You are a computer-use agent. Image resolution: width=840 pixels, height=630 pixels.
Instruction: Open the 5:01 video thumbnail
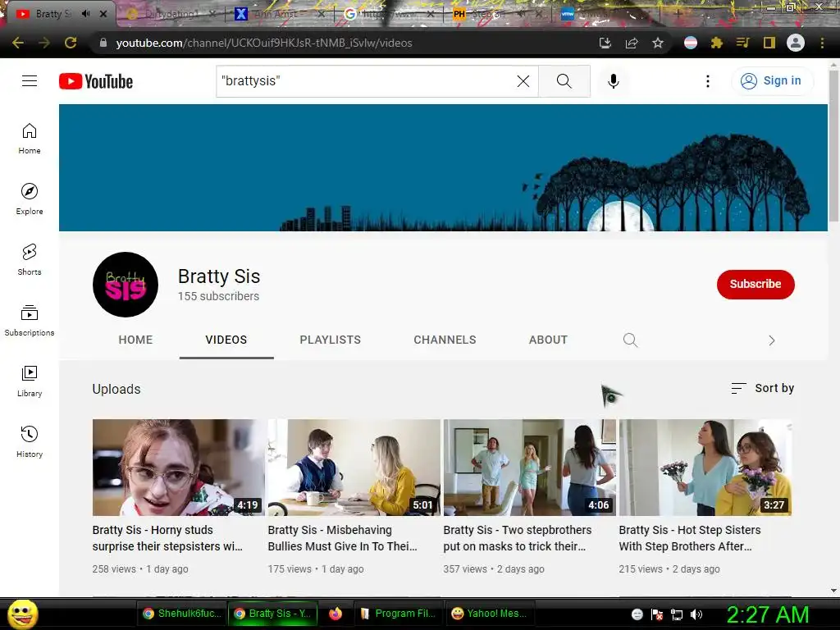354,467
